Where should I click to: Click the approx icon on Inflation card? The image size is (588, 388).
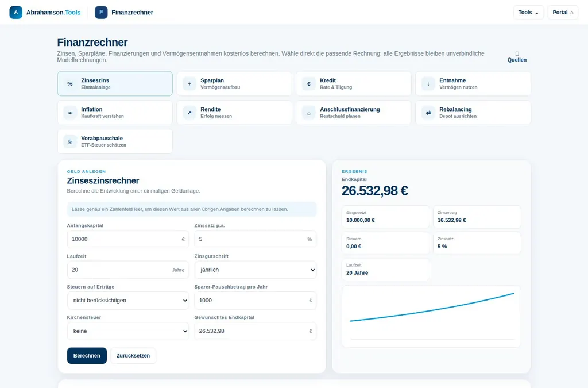(x=70, y=113)
